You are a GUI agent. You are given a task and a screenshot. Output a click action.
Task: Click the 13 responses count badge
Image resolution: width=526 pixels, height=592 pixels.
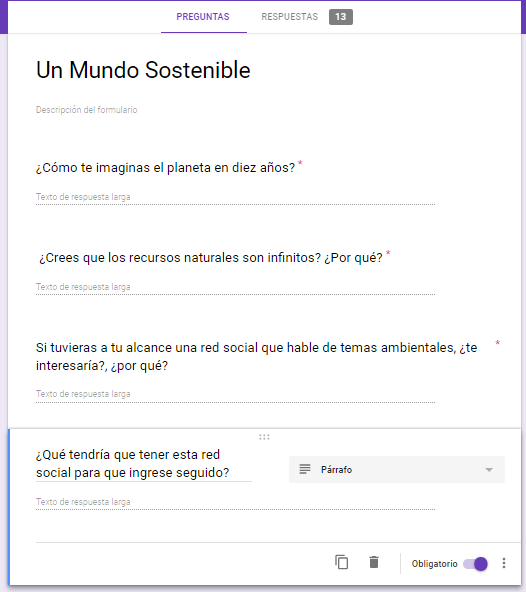(x=341, y=17)
